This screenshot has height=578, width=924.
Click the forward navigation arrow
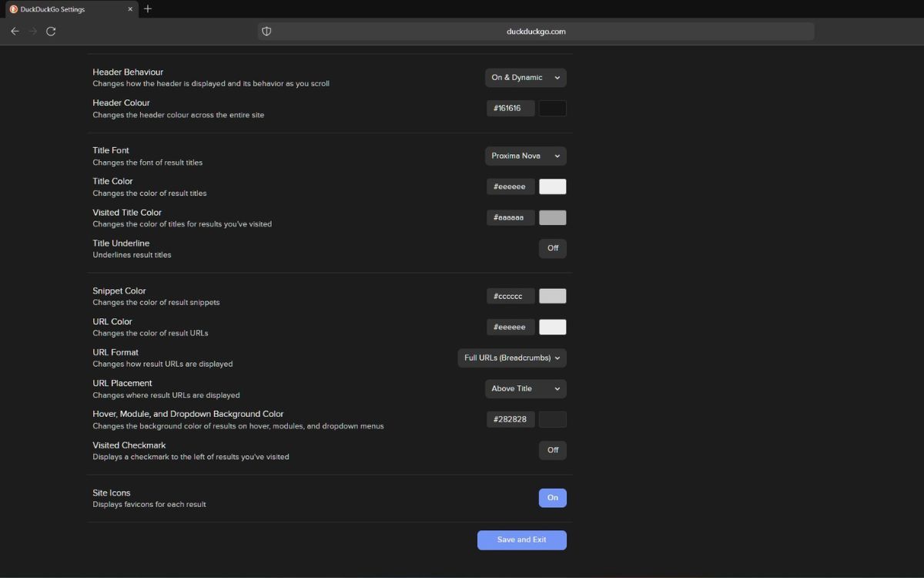pyautogui.click(x=33, y=31)
